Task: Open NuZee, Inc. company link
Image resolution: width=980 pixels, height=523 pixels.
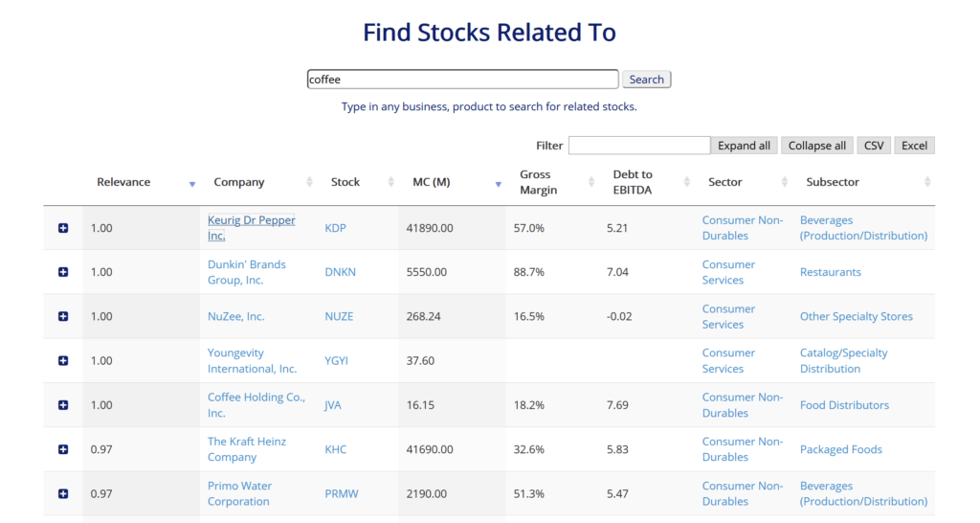Action: click(235, 316)
